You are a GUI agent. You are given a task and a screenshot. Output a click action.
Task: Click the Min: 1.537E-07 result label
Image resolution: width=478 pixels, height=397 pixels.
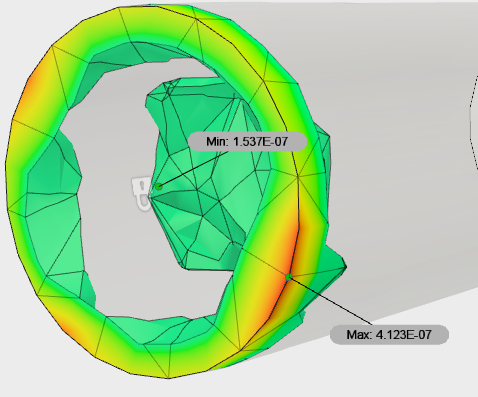(x=247, y=142)
